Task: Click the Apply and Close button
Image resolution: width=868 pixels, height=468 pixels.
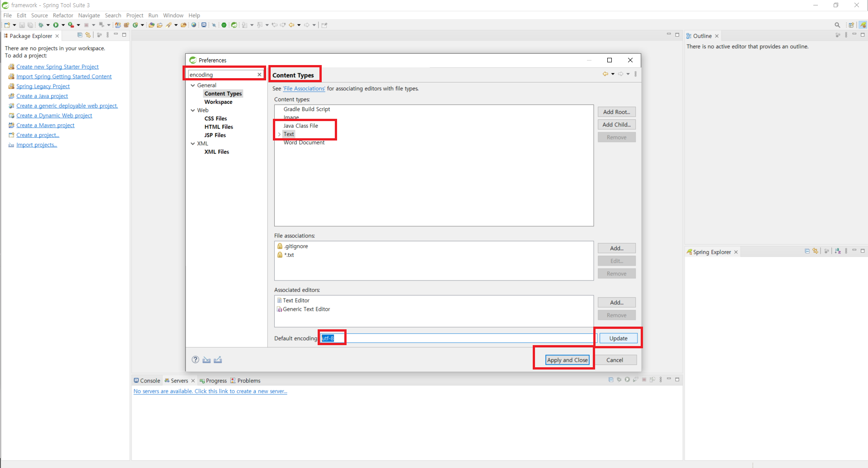Action: tap(567, 360)
